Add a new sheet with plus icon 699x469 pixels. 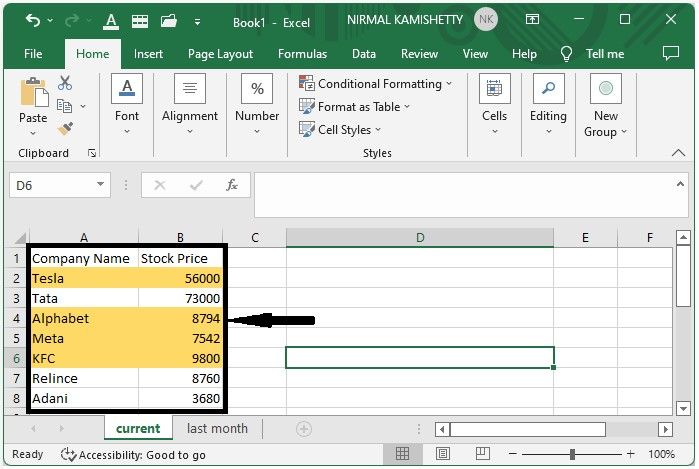click(304, 429)
